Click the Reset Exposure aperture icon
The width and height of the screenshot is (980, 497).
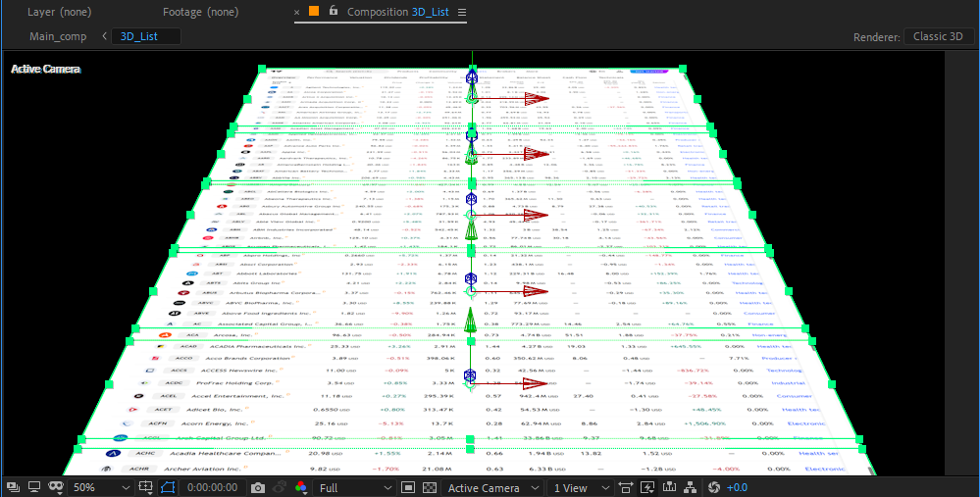716,487
